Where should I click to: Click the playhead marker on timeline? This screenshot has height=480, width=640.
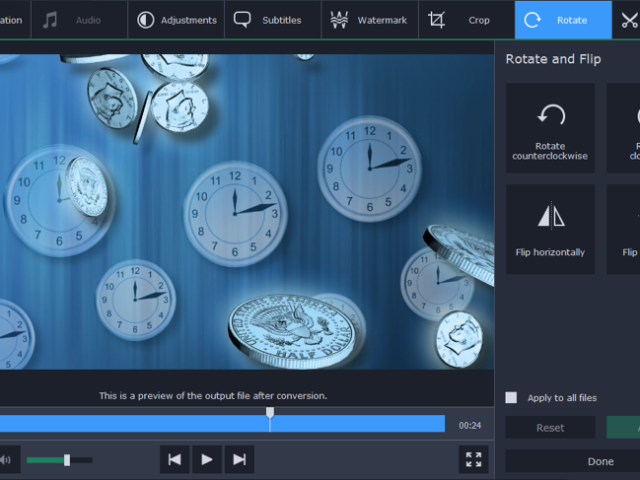(x=270, y=412)
